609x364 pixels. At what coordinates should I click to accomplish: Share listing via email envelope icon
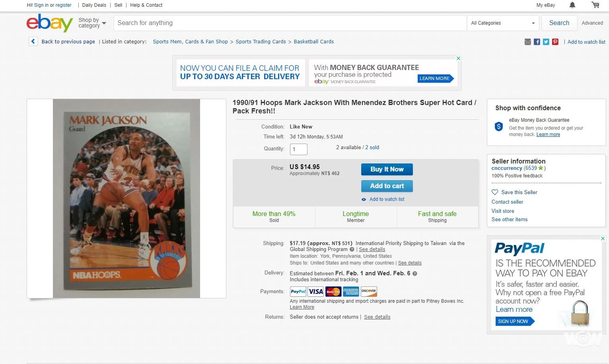point(528,42)
